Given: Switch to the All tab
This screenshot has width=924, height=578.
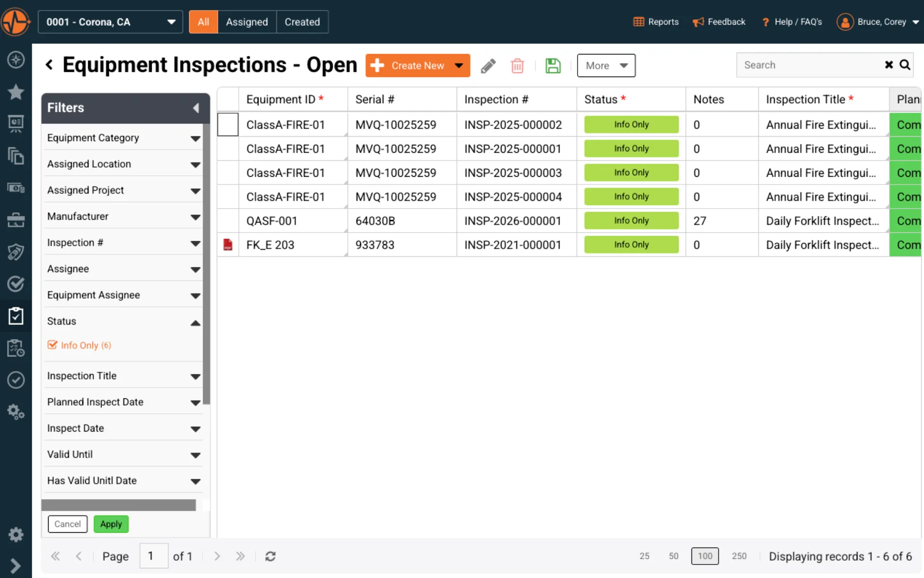Looking at the screenshot, I should [203, 22].
